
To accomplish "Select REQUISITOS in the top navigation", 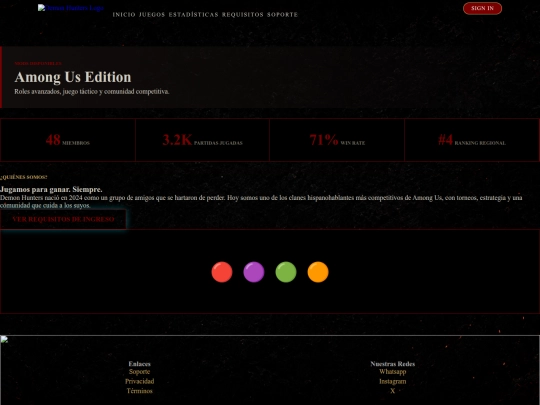I will click(243, 15).
